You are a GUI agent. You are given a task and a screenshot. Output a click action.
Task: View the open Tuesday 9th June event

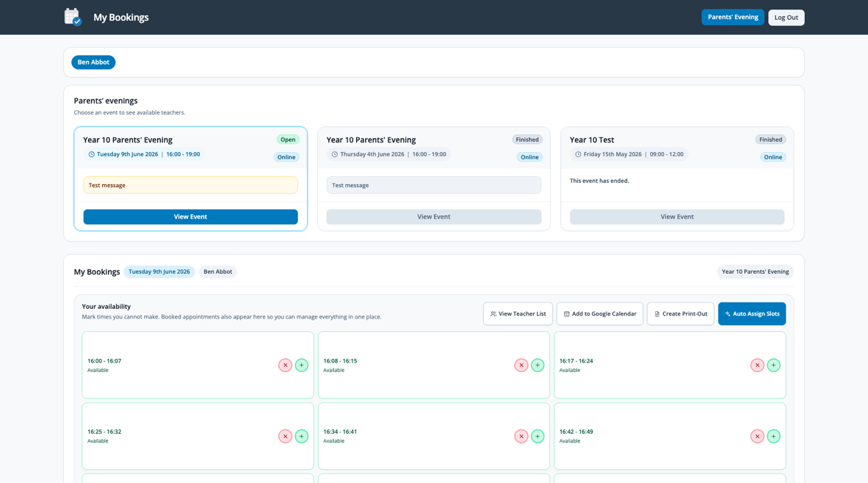click(190, 217)
